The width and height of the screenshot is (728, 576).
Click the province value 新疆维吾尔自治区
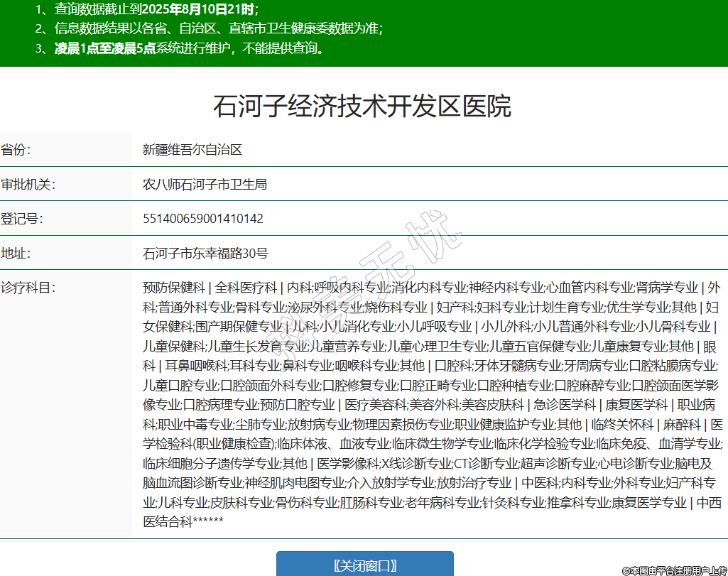[x=192, y=150]
